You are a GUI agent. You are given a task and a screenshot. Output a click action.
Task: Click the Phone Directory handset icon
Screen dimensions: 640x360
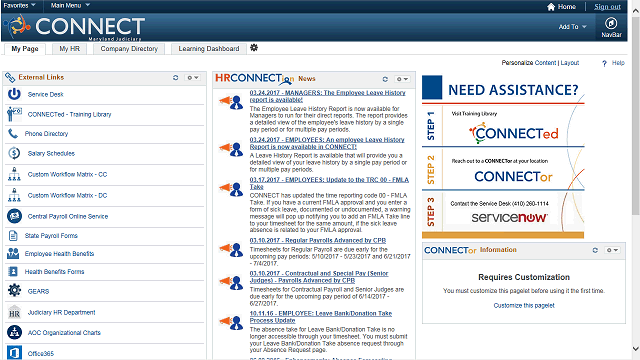[x=13, y=133]
